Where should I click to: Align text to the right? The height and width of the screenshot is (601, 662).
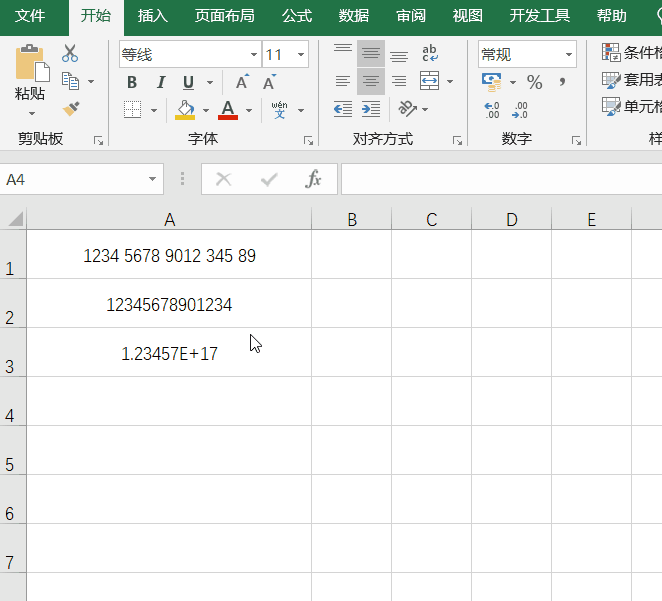pyautogui.click(x=399, y=81)
